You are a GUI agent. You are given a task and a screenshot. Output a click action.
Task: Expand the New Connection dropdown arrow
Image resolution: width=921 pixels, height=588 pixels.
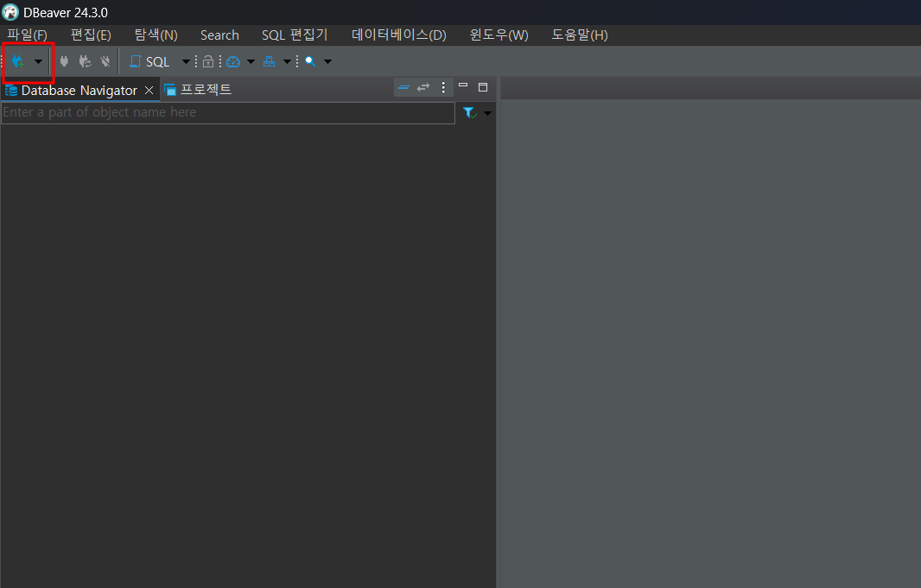point(38,61)
